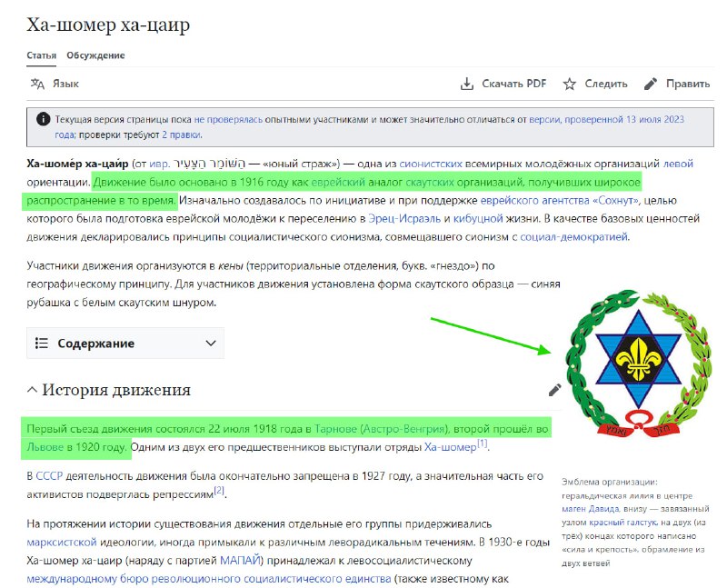Open the 'Тарнове' link

[x=335, y=429]
